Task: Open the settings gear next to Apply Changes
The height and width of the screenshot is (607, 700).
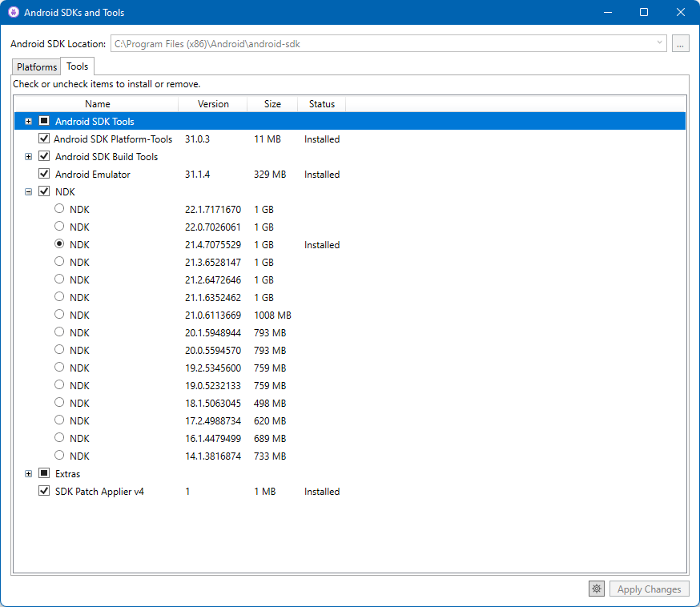Action: tap(597, 589)
